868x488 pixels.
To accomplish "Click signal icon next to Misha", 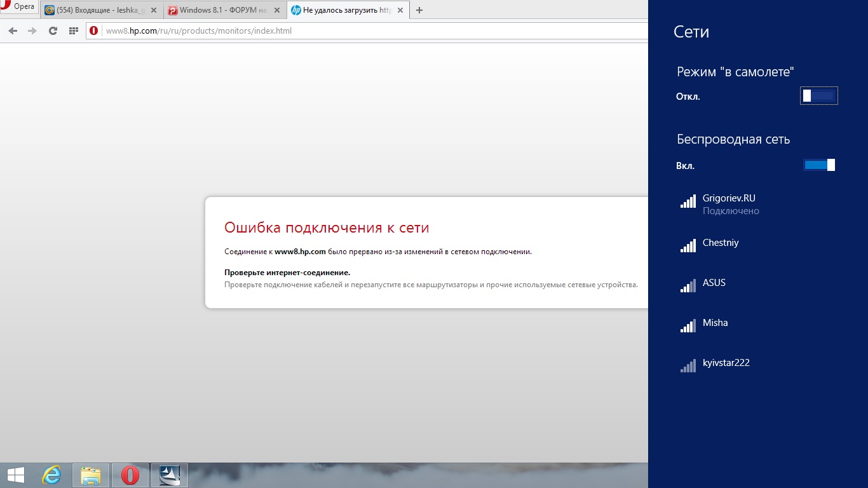I will [x=688, y=326].
